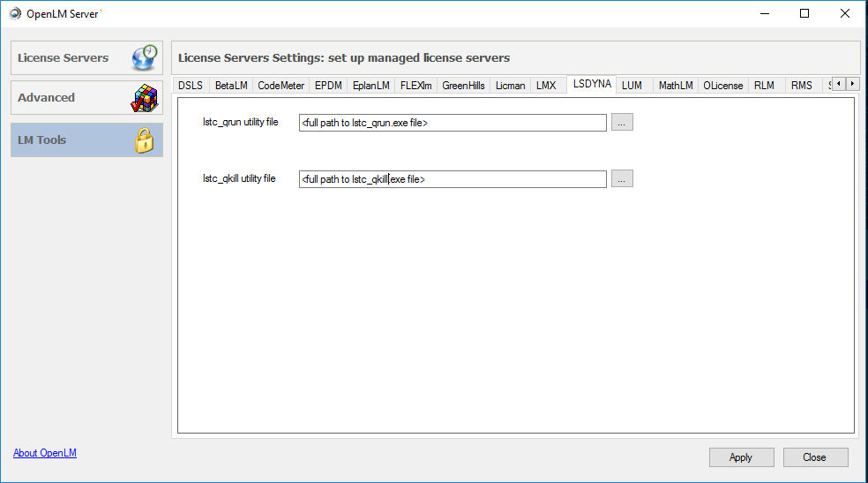Open the GreenHills tab
Screen dimensions: 868x483
coord(463,86)
